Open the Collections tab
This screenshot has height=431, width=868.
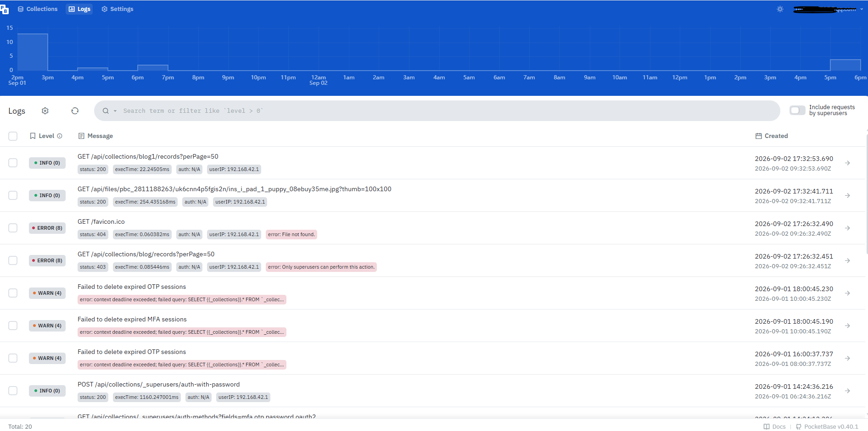coord(38,9)
